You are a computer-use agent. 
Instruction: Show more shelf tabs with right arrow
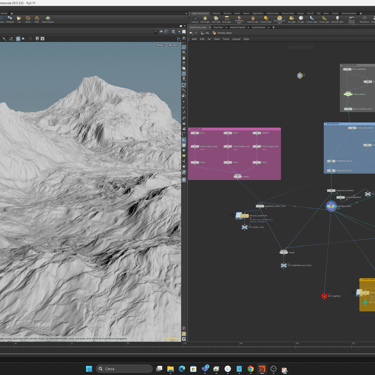[x=360, y=13]
